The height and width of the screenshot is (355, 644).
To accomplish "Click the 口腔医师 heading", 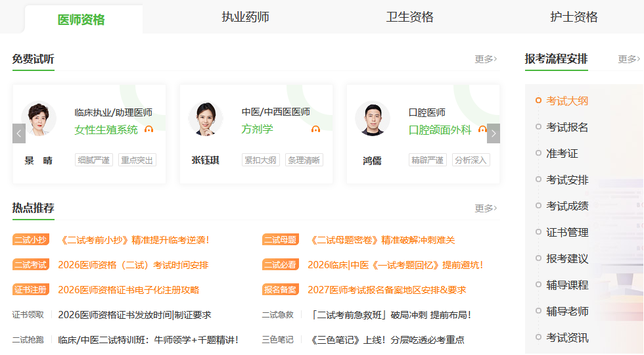I will click(427, 112).
